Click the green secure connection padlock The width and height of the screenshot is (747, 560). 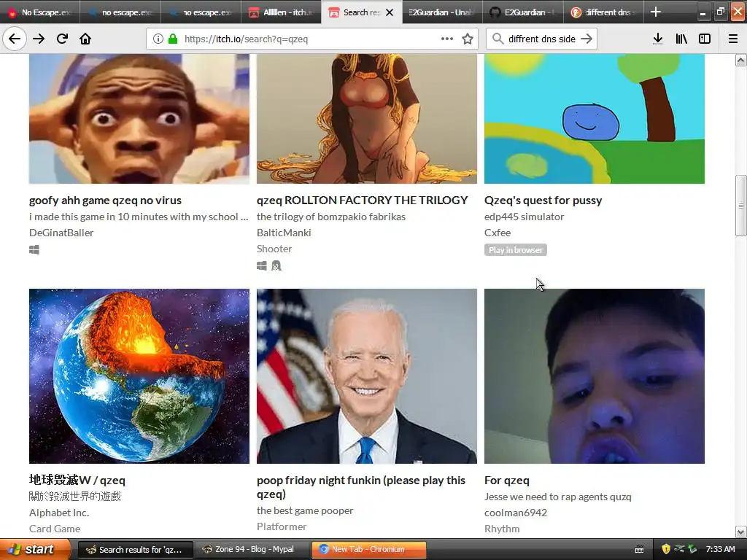tap(173, 39)
